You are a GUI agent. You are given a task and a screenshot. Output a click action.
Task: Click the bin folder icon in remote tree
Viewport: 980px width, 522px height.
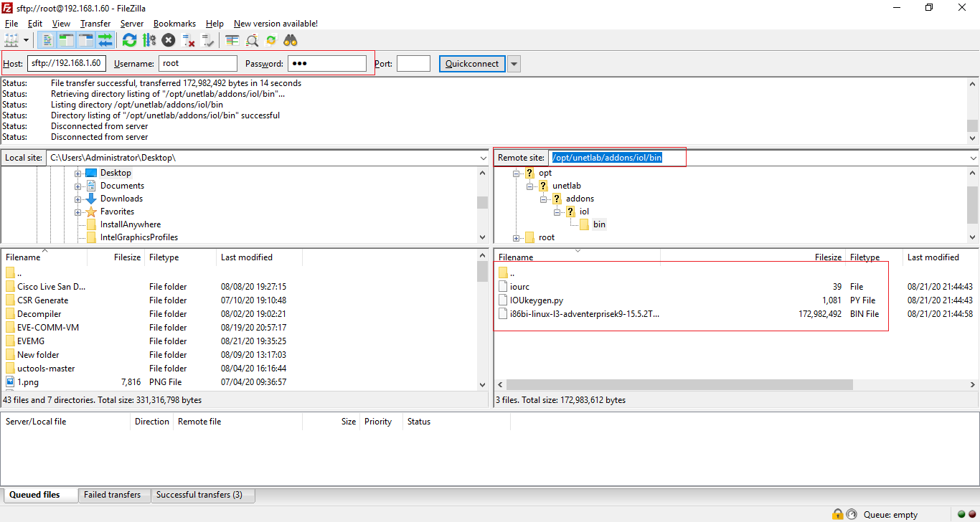584,224
